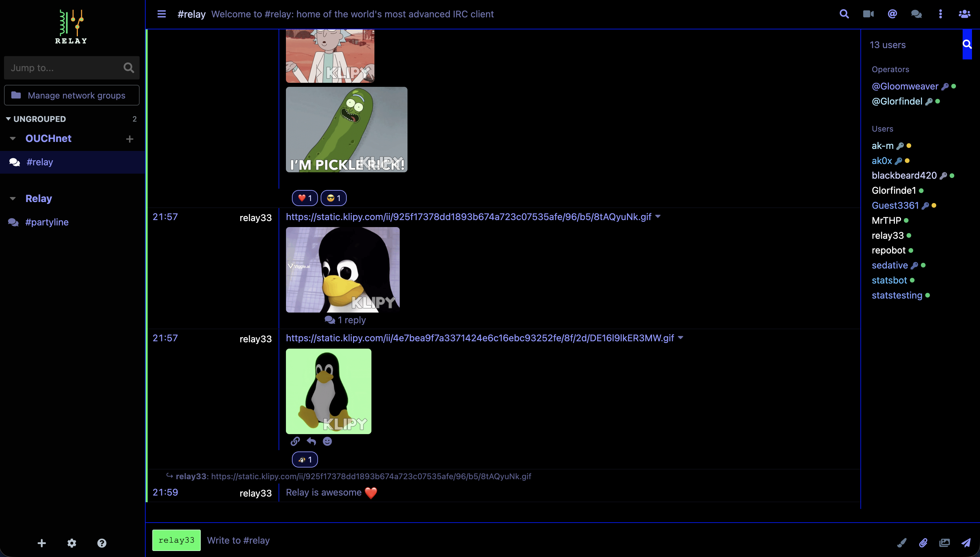Click the green relay33 nick button
Screen dimensions: 980x557
176,540
